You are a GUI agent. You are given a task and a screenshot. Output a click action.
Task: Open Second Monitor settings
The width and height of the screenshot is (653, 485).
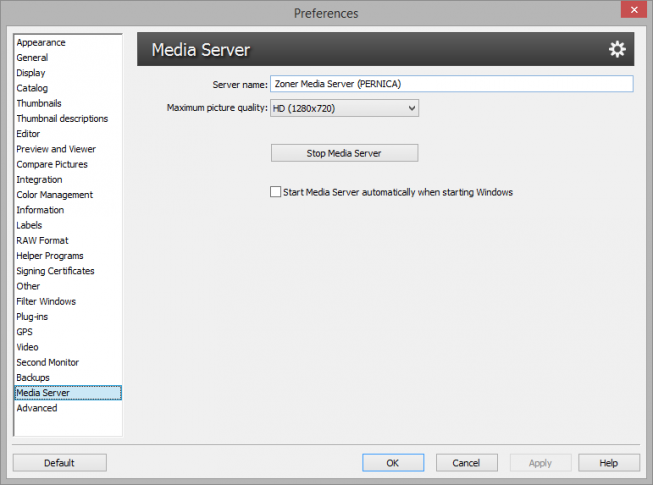coord(47,363)
